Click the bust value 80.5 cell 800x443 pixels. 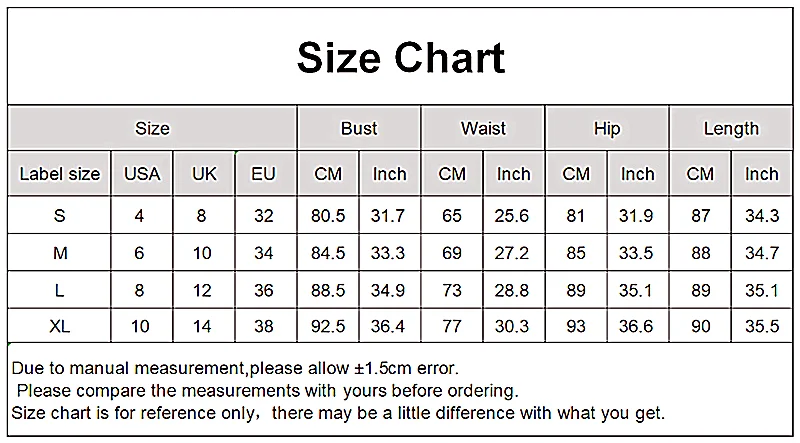coord(328,215)
